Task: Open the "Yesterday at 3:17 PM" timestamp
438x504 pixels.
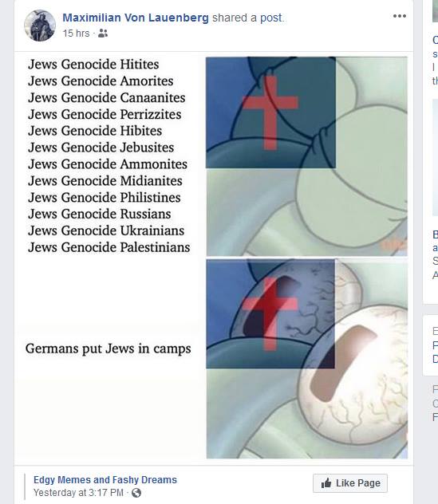Action: (78, 492)
